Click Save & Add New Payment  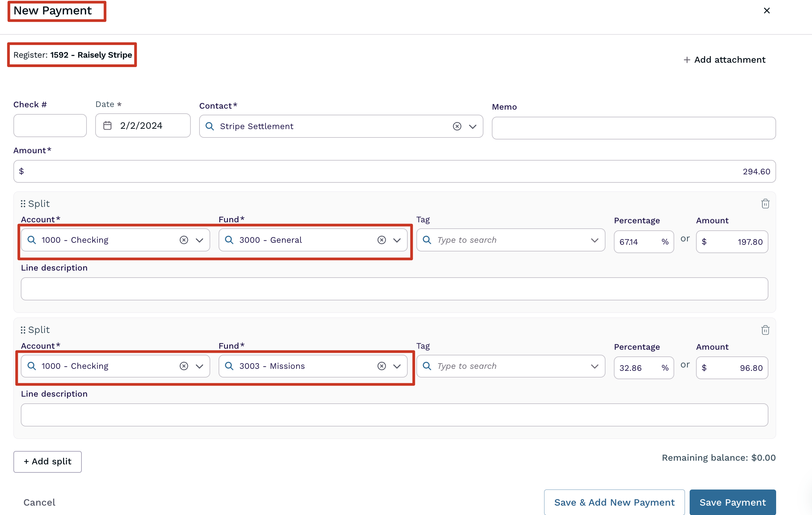pos(614,502)
